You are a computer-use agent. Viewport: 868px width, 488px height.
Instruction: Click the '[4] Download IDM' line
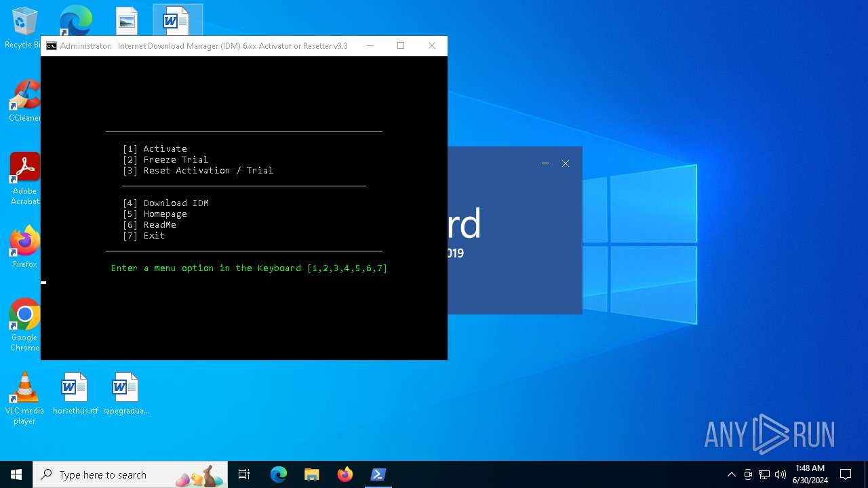[165, 203]
